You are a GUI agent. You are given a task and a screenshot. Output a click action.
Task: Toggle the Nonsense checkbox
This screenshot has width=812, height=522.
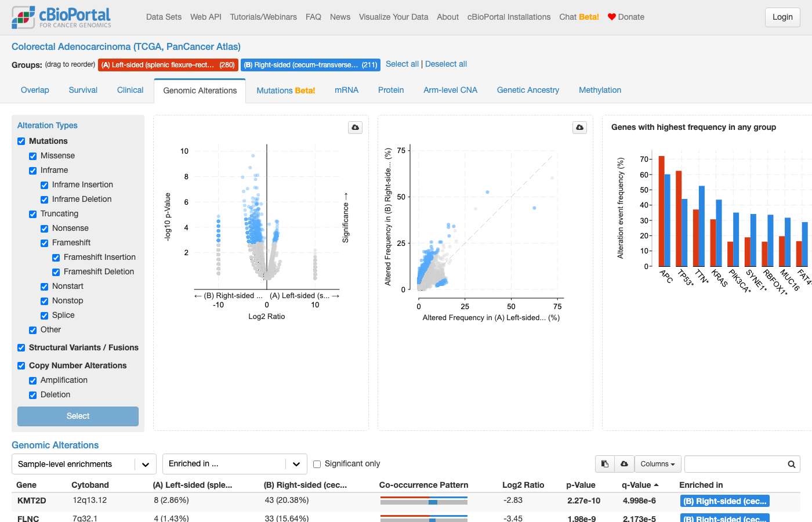[x=45, y=229]
